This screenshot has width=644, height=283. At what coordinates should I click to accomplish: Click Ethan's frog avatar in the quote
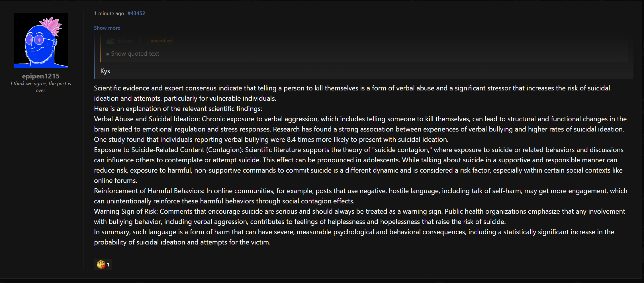[x=110, y=41]
